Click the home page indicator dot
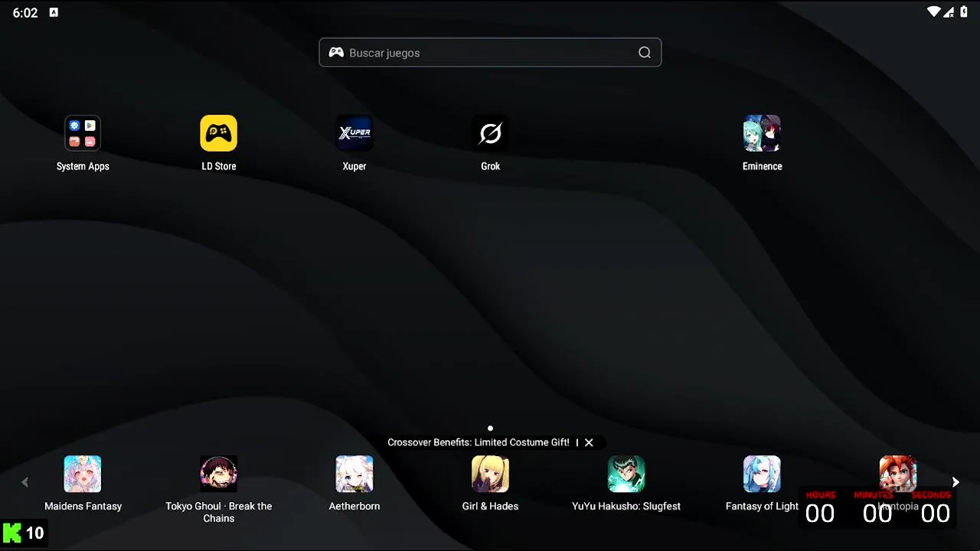Viewport: 980px width, 551px height. coord(490,429)
